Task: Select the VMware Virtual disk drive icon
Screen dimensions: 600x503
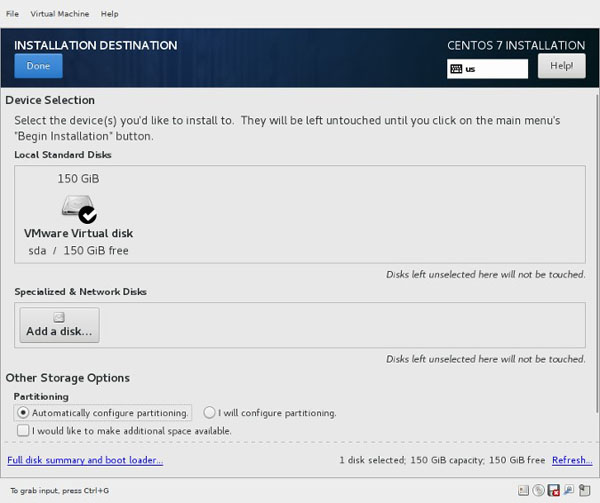Action: [x=78, y=208]
